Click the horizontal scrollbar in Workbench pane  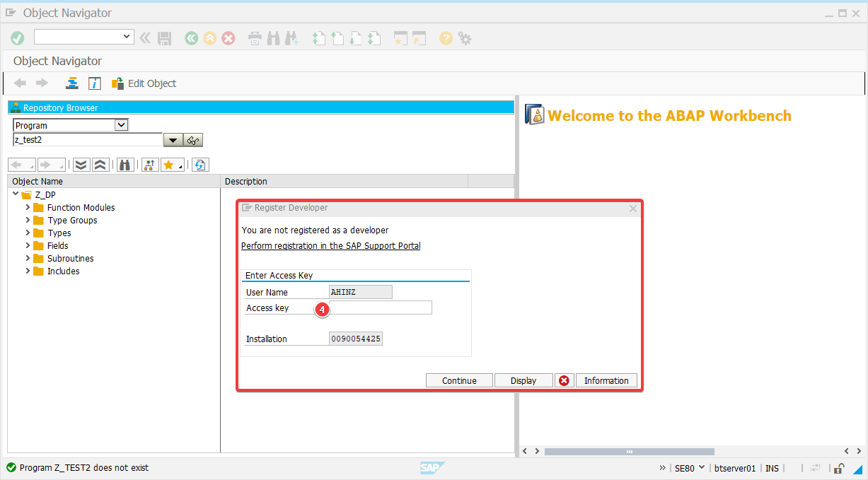click(x=628, y=451)
